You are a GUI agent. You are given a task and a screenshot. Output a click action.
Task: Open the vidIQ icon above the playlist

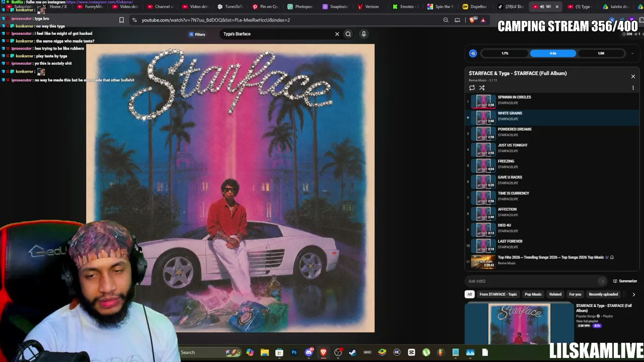(x=473, y=53)
